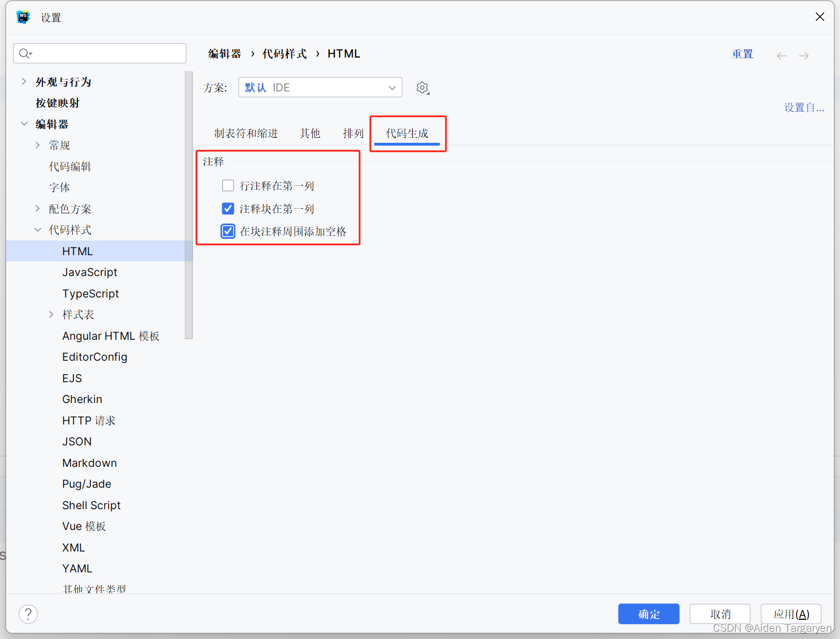Viewport: 840px width, 639px height.
Task: Collapse the 编辑器 tree node
Action: [24, 124]
